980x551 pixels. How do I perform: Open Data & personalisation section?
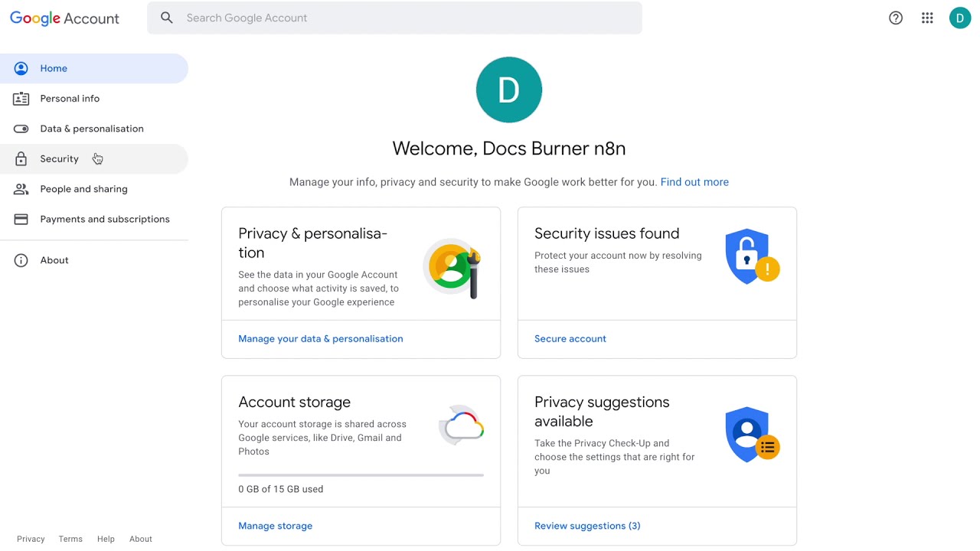[x=93, y=129]
